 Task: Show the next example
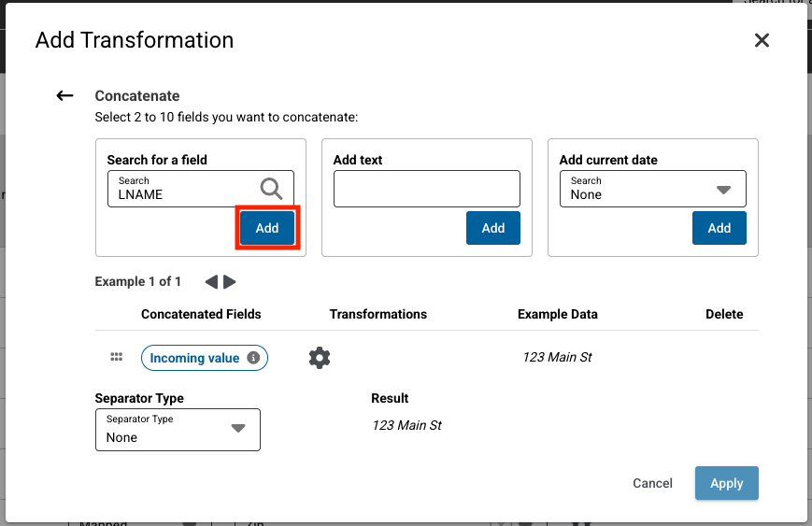click(230, 282)
